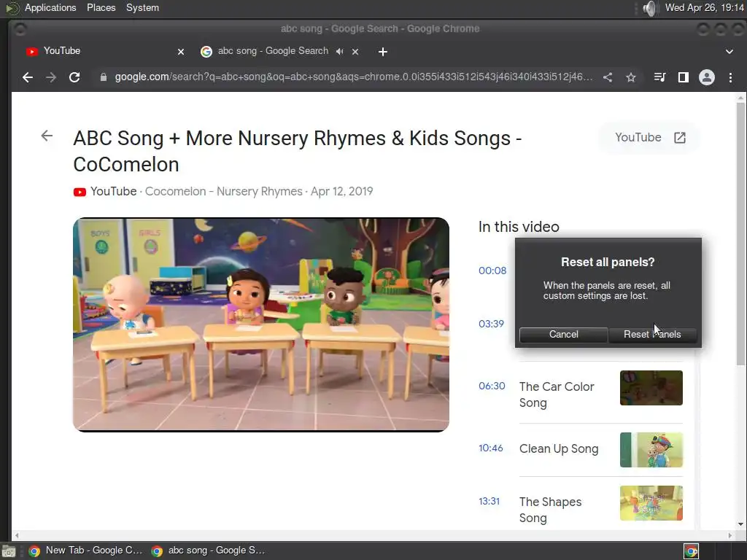
Task: Click the date and time clock
Action: tap(705, 7)
